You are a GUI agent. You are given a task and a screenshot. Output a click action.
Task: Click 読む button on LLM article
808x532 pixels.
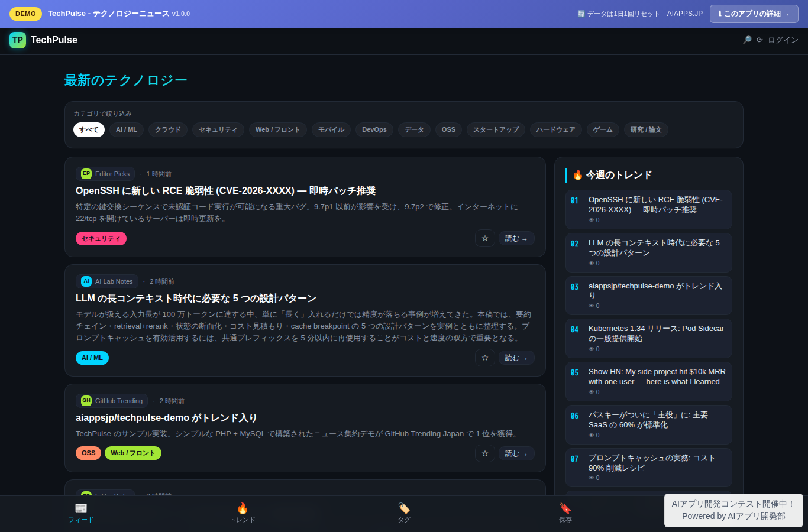pyautogui.click(x=516, y=358)
